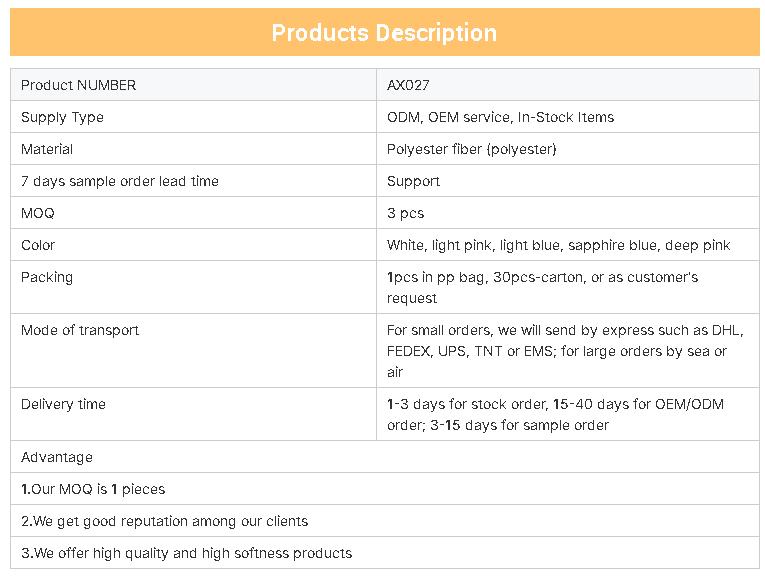
Task: Select the MOQ label cell
Action: (193, 213)
